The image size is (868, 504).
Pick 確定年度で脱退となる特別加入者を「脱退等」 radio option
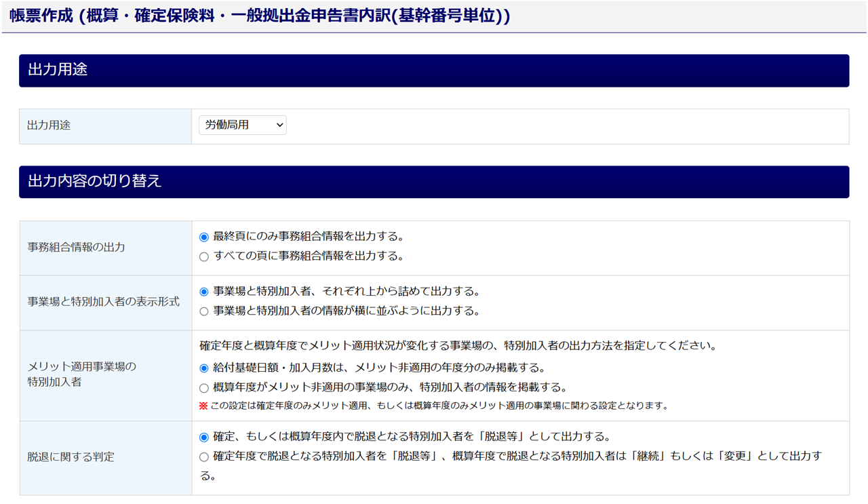204,457
